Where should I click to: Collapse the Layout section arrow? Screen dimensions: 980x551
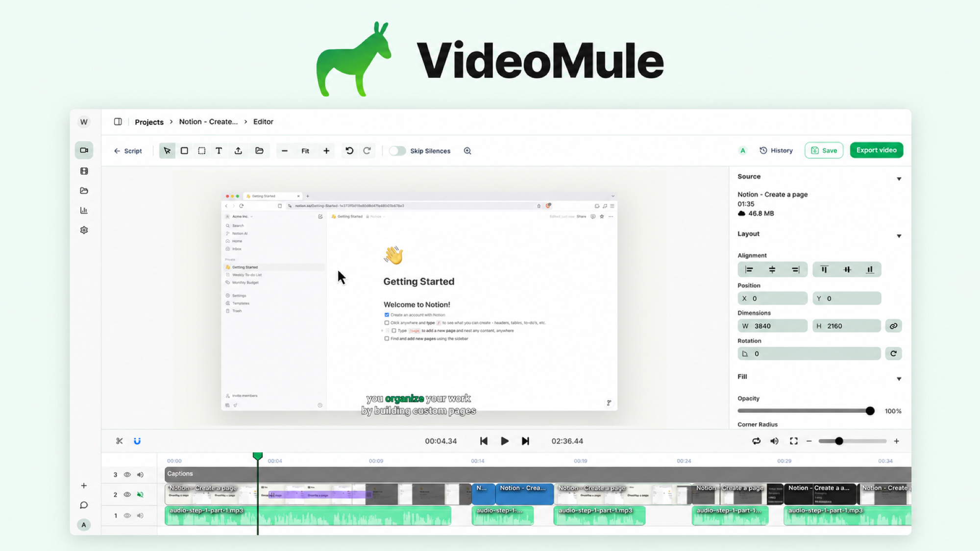coord(899,236)
